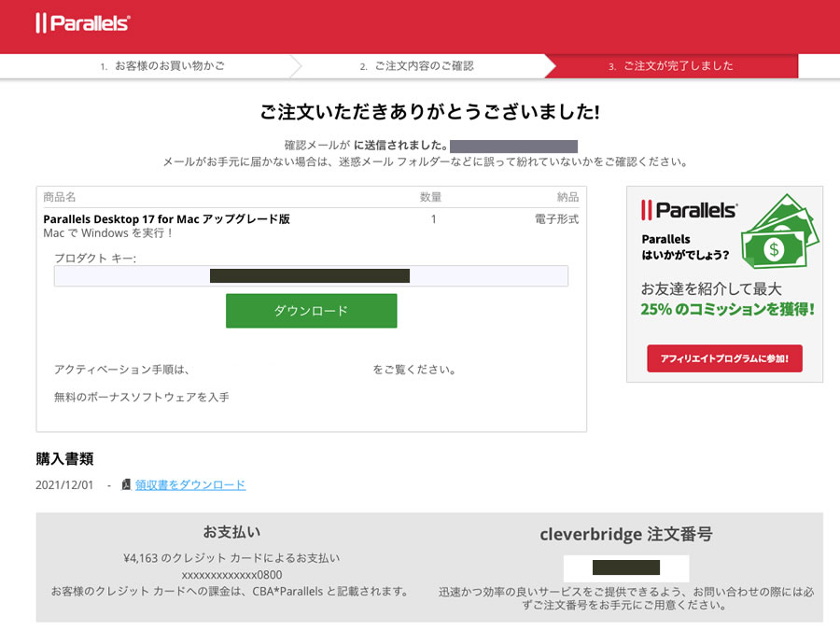Click the green ダウンロード button
This screenshot has height=630, width=840.
click(x=311, y=311)
